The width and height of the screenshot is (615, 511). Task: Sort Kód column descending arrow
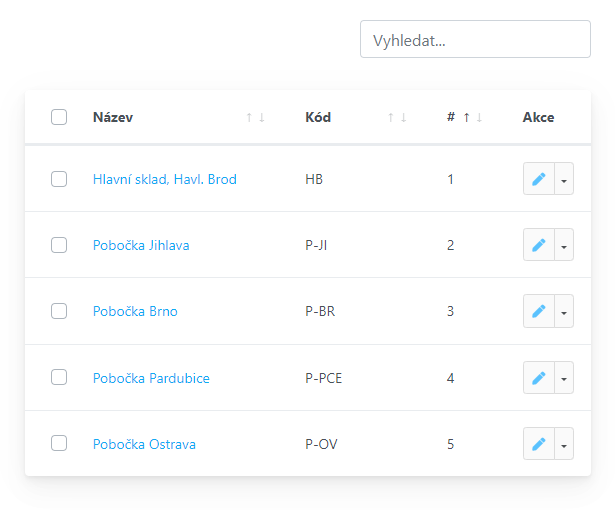[403, 117]
